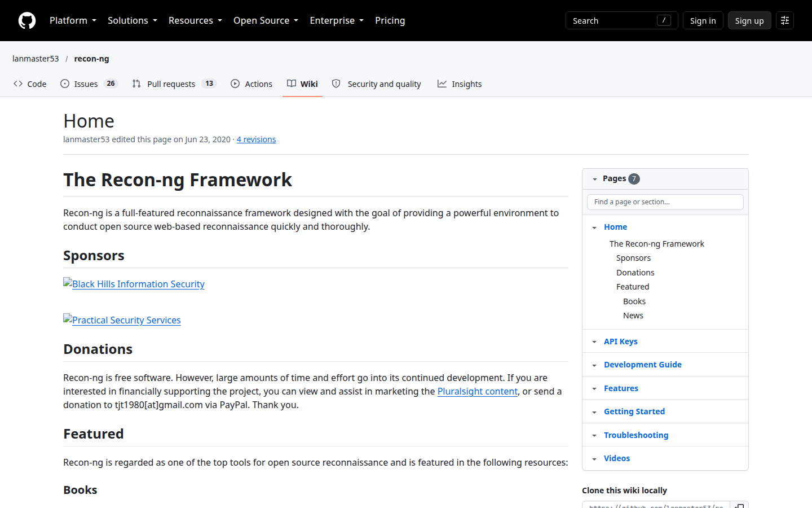Switch to the Wiki tab
The height and width of the screenshot is (508, 812).
[302, 84]
